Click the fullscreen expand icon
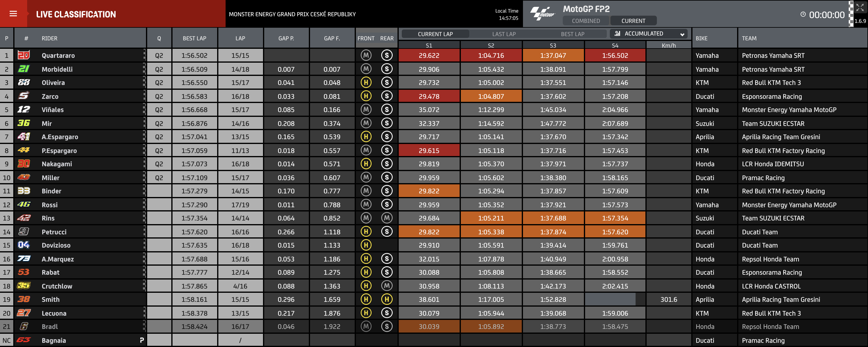Image resolution: width=868 pixels, height=347 pixels. (860, 8)
